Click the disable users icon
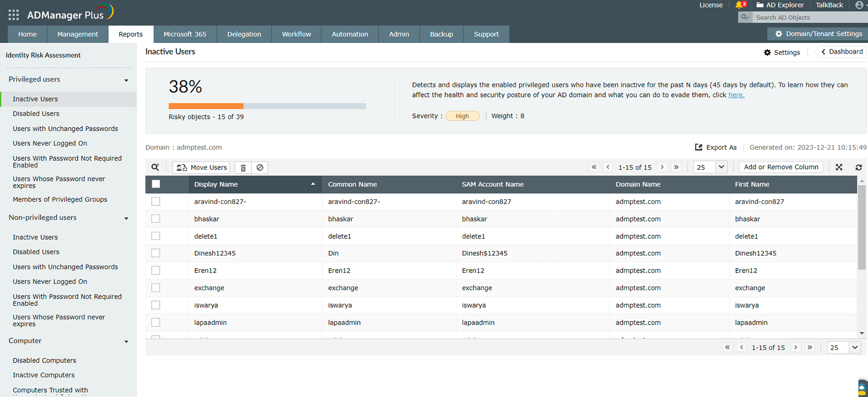The image size is (868, 397). pyautogui.click(x=260, y=167)
